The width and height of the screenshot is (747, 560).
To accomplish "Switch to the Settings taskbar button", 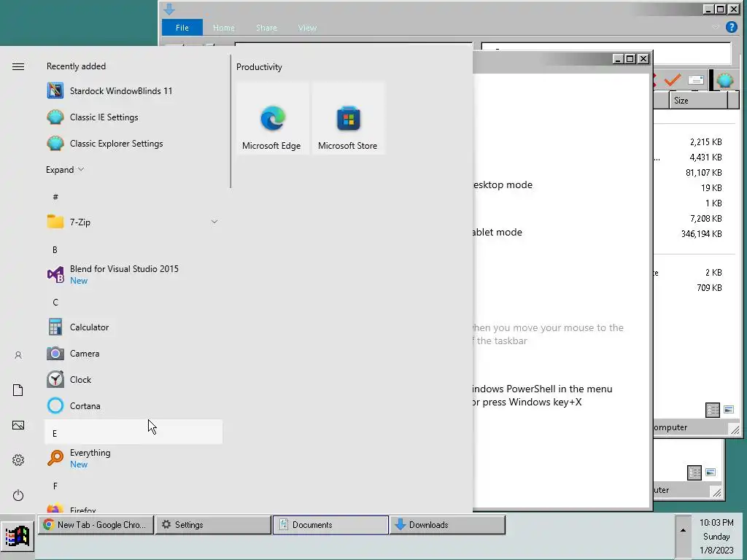I will [x=213, y=525].
